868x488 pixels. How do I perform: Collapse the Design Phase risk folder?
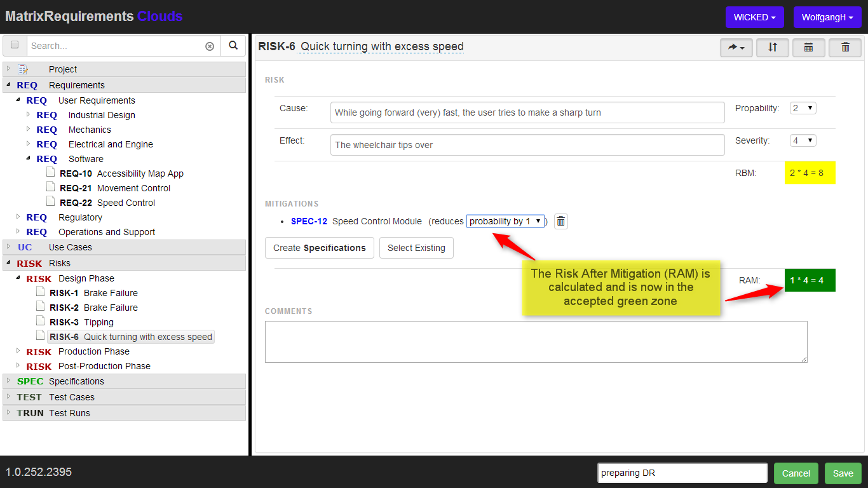click(x=18, y=278)
